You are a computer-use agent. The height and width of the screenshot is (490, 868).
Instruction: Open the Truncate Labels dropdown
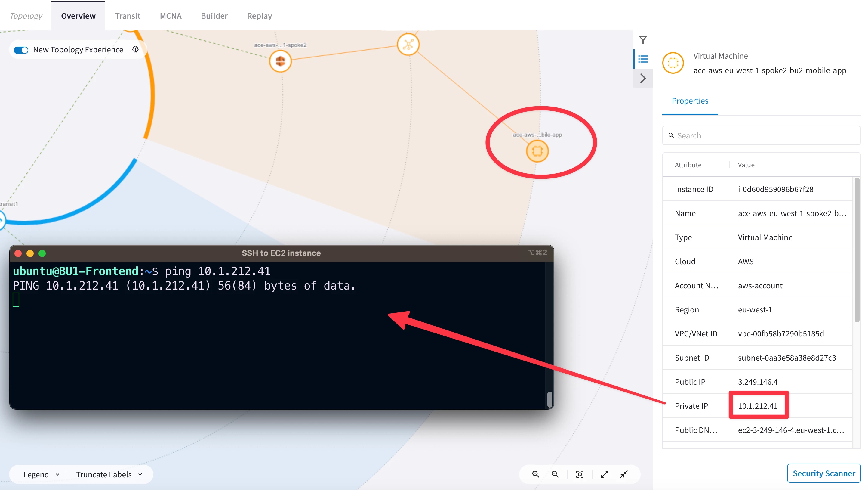(109, 474)
